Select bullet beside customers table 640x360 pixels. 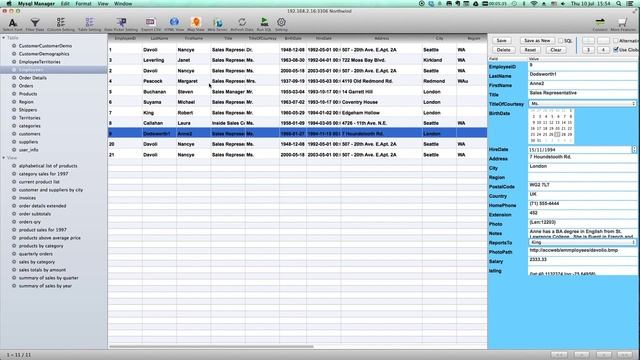click(x=14, y=134)
